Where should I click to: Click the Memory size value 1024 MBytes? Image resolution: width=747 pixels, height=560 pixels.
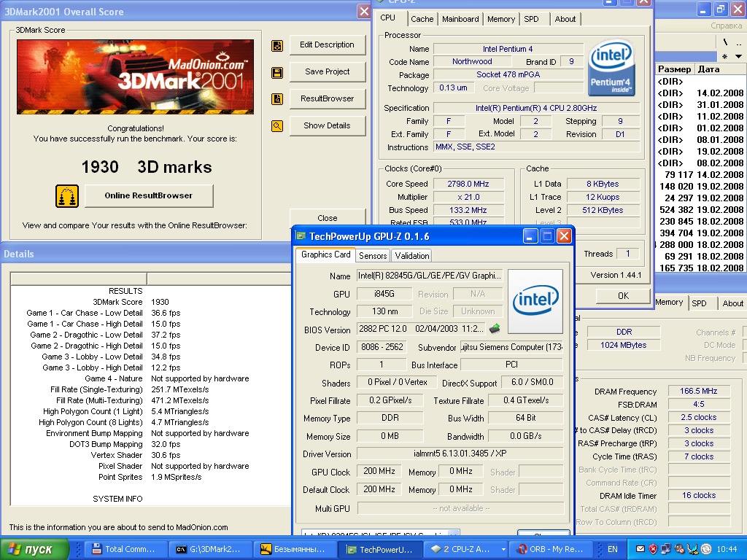[623, 345]
